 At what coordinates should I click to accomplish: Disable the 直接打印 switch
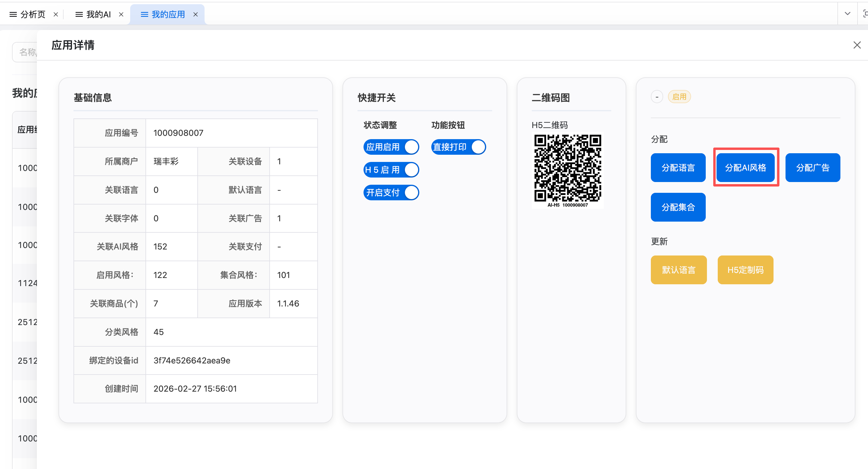458,147
